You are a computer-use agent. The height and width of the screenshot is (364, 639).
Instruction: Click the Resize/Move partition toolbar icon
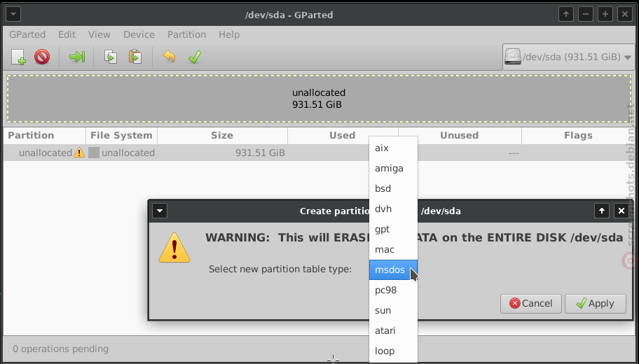pos(76,57)
